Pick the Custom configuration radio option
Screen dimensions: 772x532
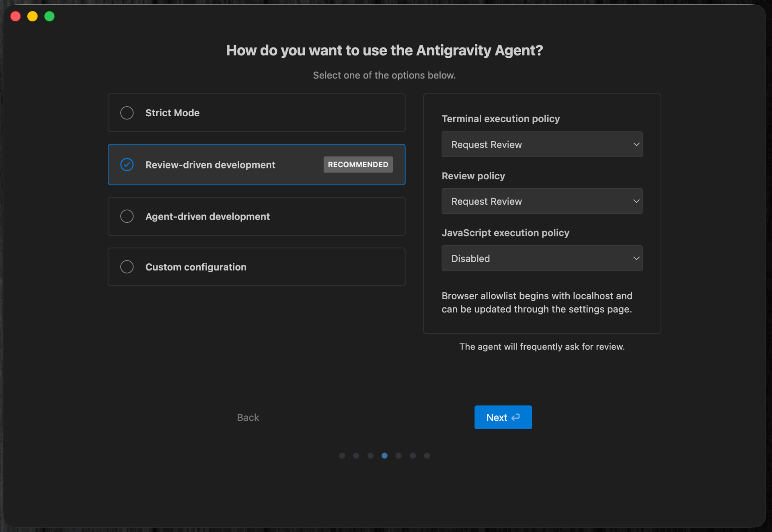(x=127, y=267)
